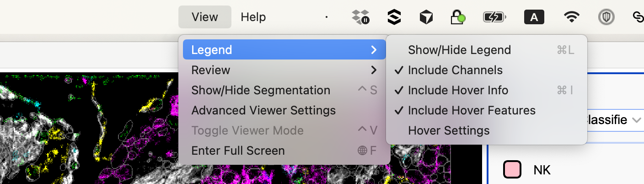Open the Help menu
The width and height of the screenshot is (644, 184).
(253, 17)
